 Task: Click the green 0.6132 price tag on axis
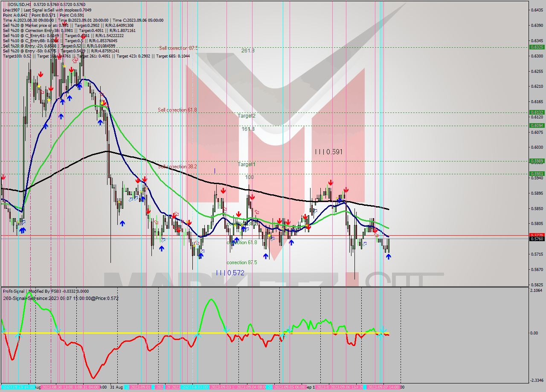(x=536, y=112)
